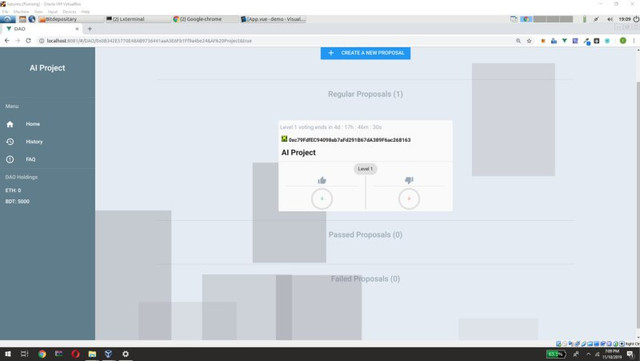Switch to App.vue Visual Studio Code window

(x=273, y=19)
